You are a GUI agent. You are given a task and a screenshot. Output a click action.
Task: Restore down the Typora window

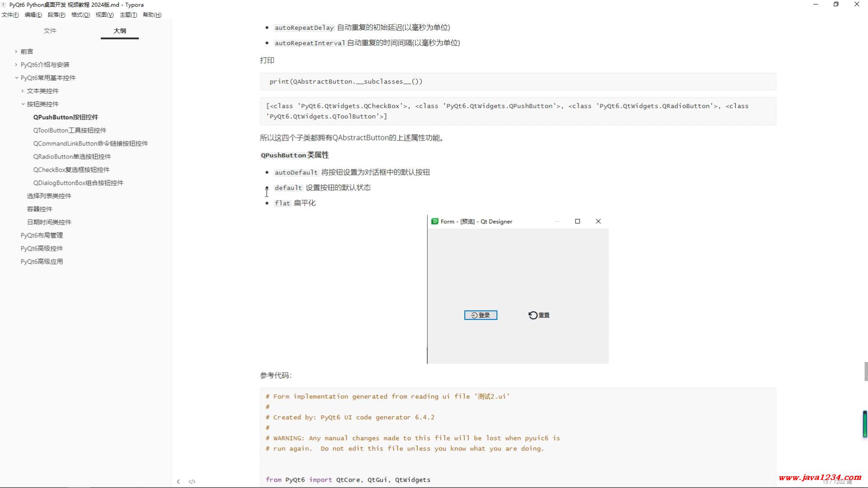pos(836,5)
